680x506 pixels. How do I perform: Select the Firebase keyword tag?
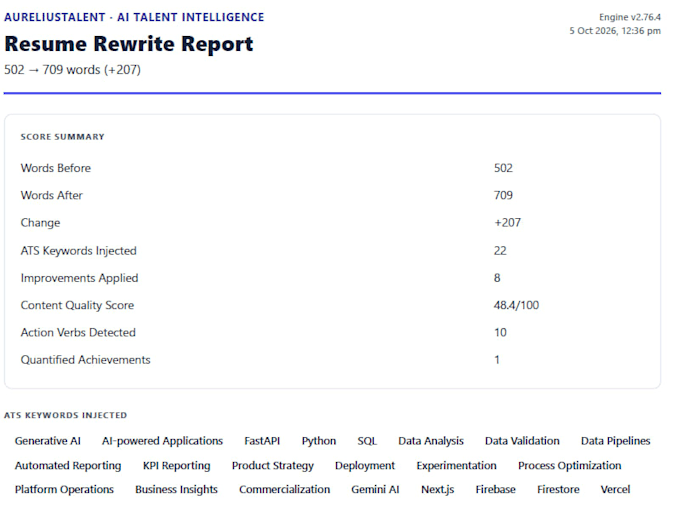point(495,490)
